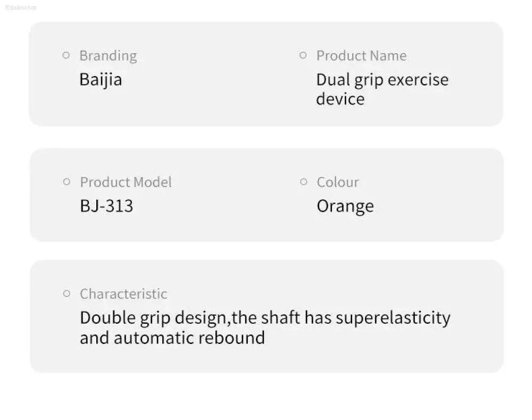Click the bullet circle beside Product Model
Viewport: 532px width, 420px height.
(66, 182)
